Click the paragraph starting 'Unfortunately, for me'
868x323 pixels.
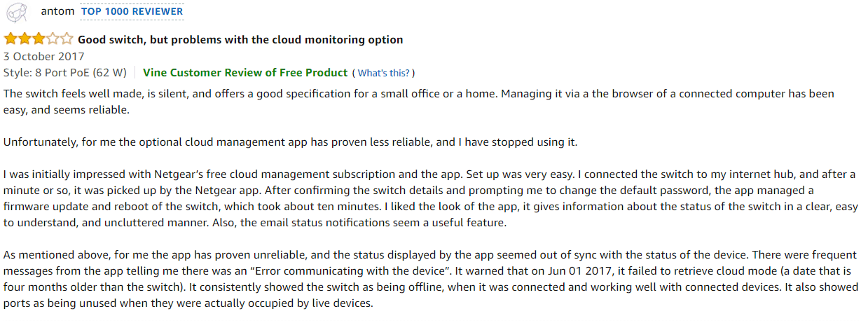290,142
